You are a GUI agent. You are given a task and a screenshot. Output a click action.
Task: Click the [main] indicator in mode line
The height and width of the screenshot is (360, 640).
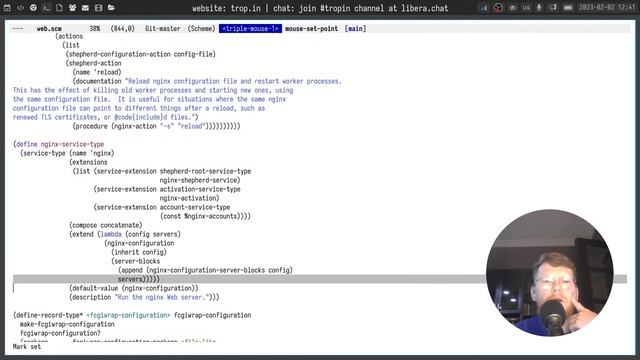[355, 29]
